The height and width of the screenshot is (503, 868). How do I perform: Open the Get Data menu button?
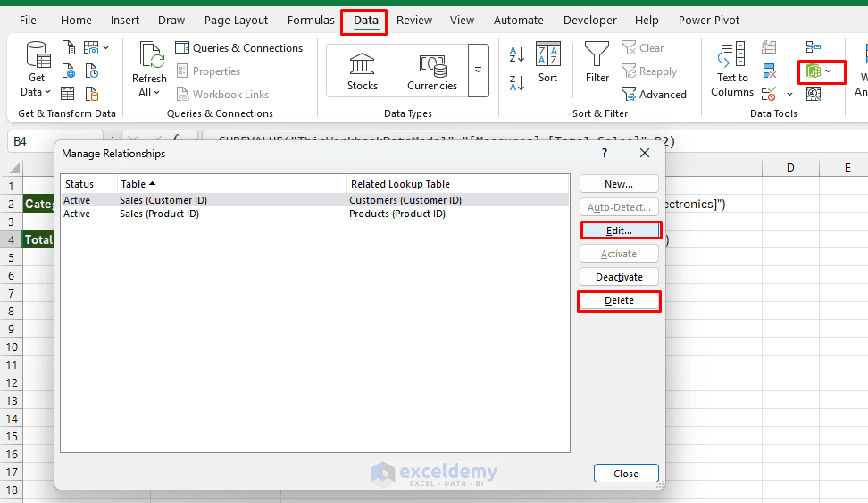38,70
